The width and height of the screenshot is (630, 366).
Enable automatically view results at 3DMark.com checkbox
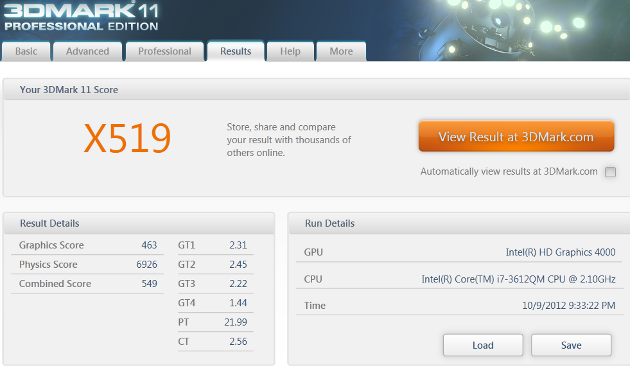point(610,172)
